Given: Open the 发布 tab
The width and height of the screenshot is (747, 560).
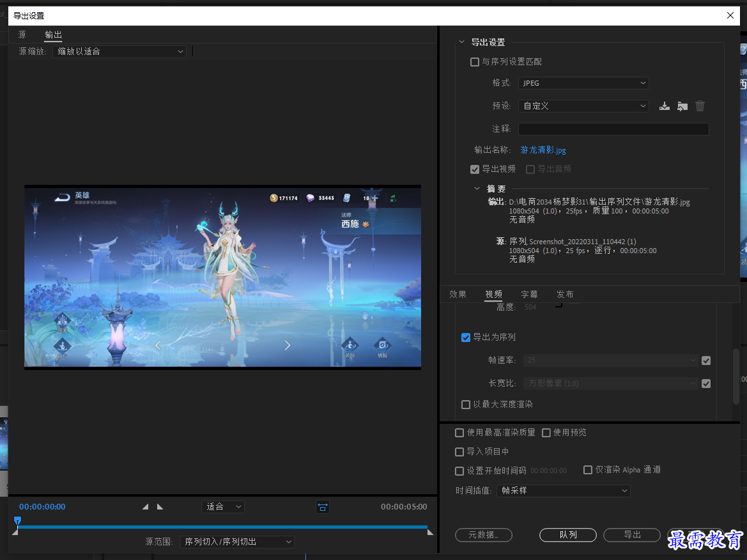Looking at the screenshot, I should [565, 294].
